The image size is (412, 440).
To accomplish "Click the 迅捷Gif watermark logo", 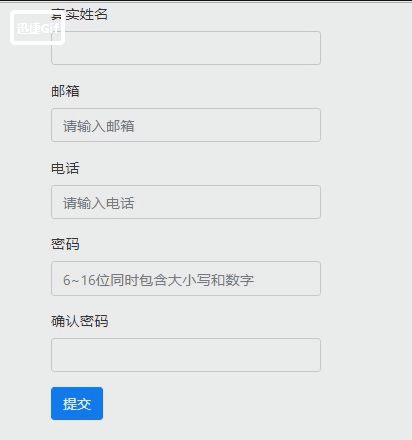I will tap(37, 27).
